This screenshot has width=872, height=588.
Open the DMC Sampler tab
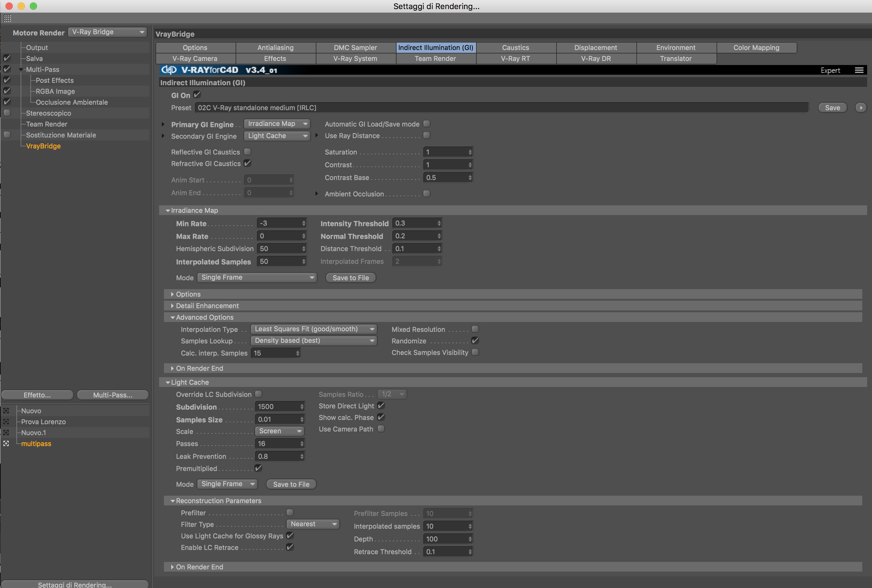(x=356, y=48)
